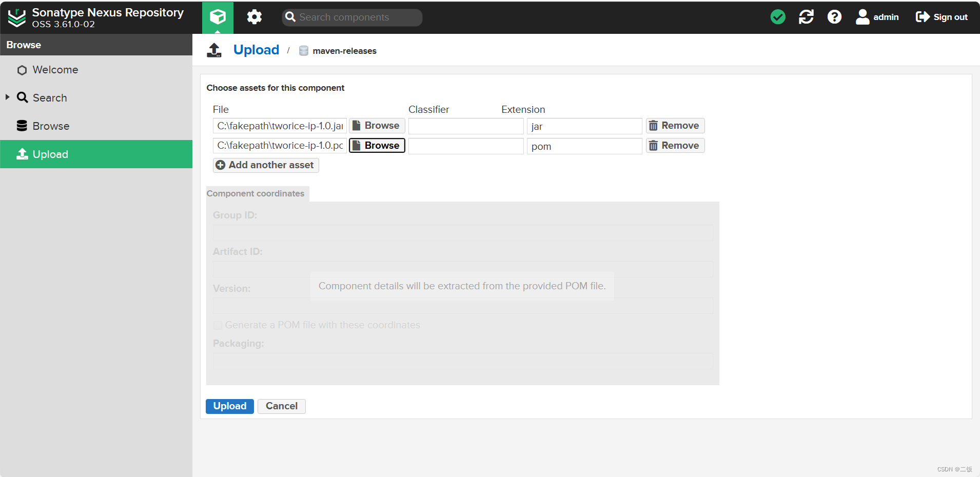Select Upload item in sidebar
980x477 pixels.
[96, 154]
